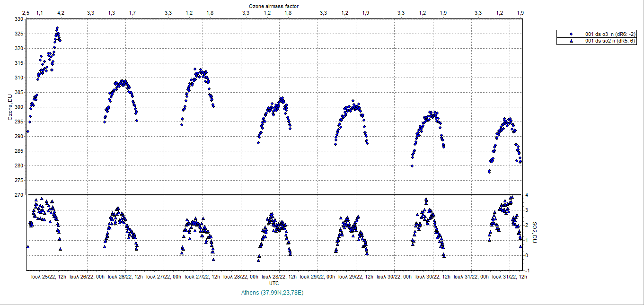This screenshot has width=644, height=305.
Task: Click the lowest ozone data point on July 31
Action: (x=489, y=171)
